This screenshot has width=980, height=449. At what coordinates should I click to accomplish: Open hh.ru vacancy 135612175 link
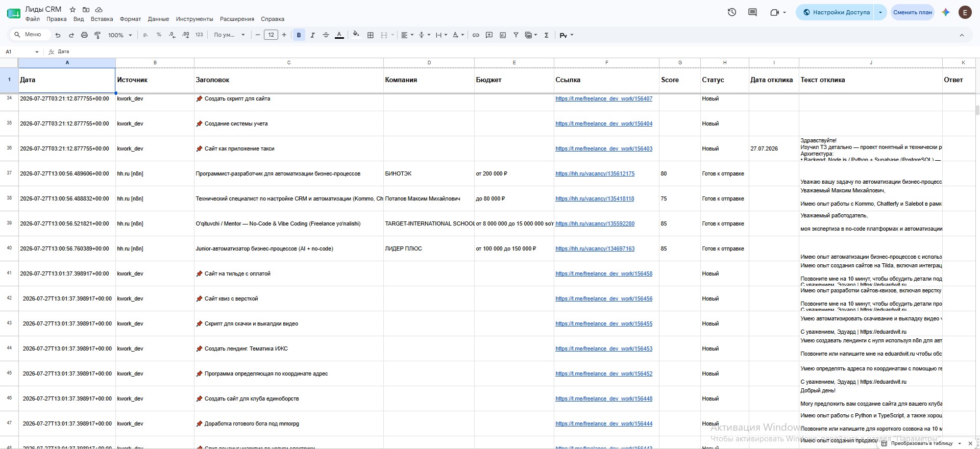(x=595, y=173)
